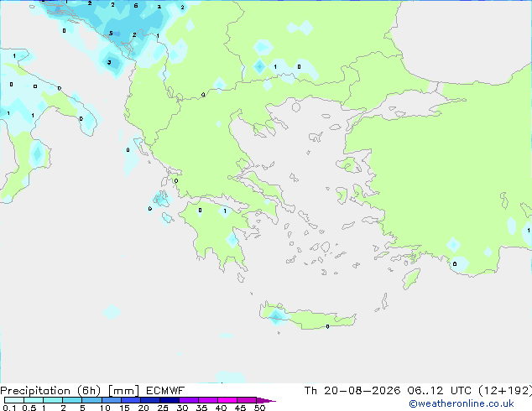Click the 'Precipitation (6h)' title text
The width and height of the screenshot is (532, 411).
coord(50,391)
